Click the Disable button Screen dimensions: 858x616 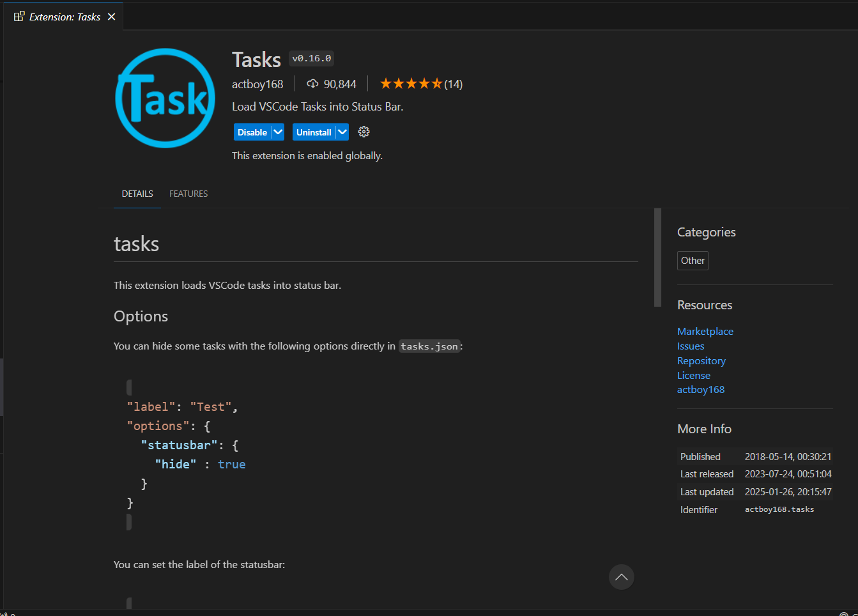(x=252, y=132)
